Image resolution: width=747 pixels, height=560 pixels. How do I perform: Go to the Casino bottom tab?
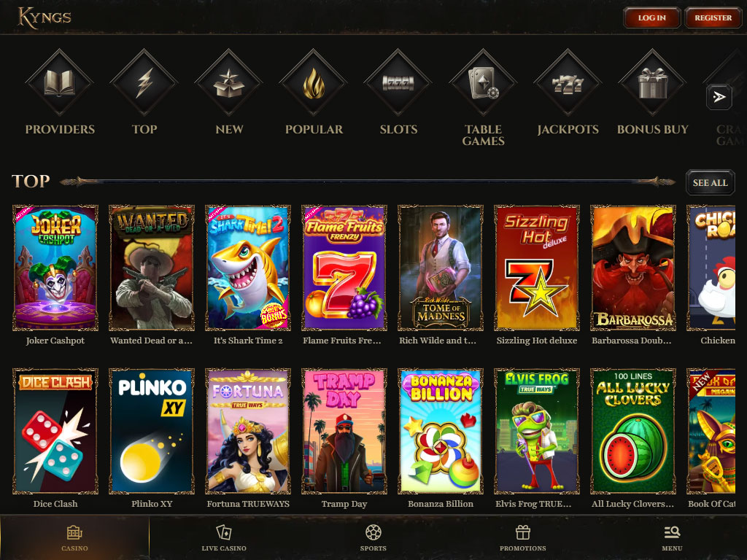[x=75, y=538]
